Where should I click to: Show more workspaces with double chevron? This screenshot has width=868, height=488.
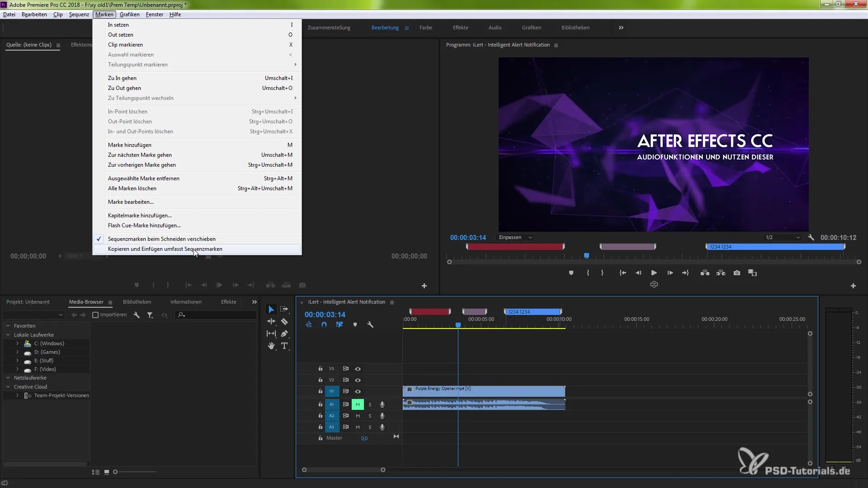coord(621,28)
